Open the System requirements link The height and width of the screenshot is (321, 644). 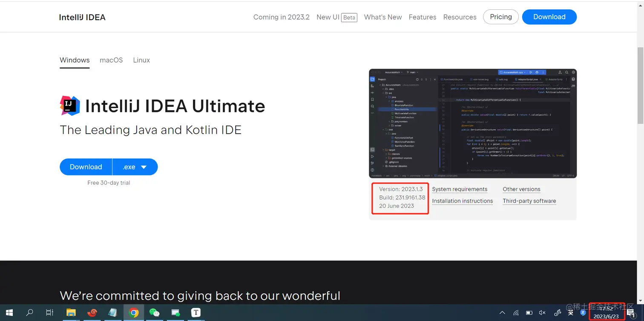click(460, 189)
